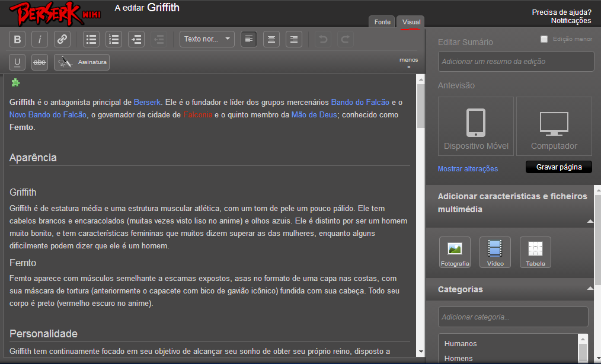Screen dimensions: 601x364
Task: Add a Vídeo to the page
Action: (x=495, y=252)
